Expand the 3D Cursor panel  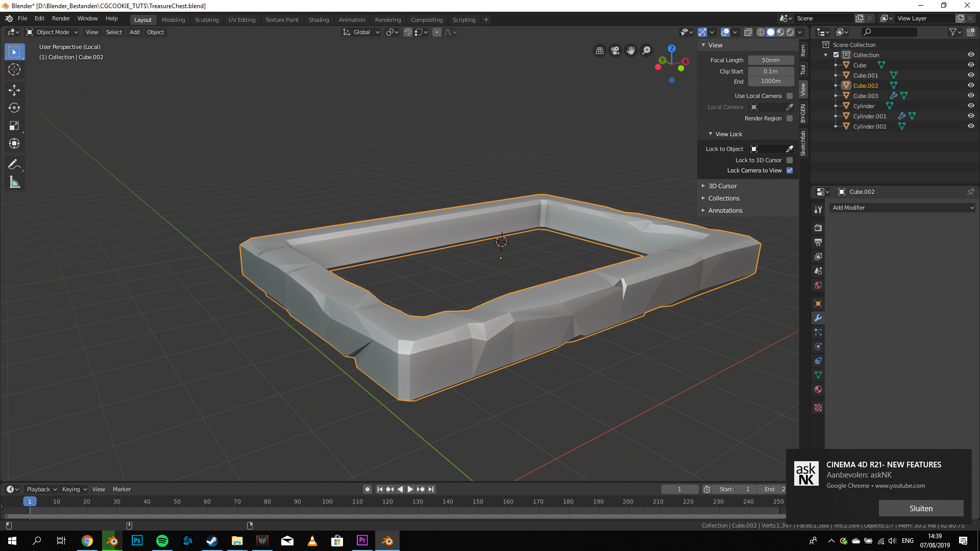pyautogui.click(x=722, y=186)
